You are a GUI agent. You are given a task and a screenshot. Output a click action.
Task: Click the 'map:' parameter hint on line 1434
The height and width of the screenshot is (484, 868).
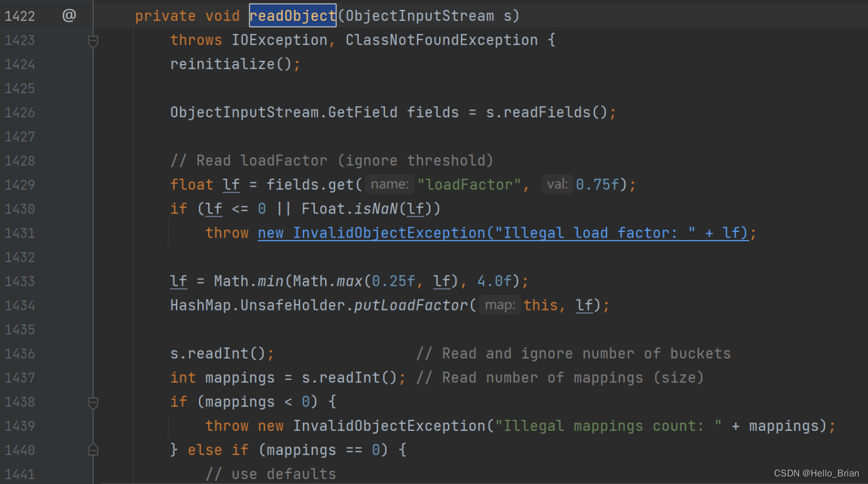point(500,305)
